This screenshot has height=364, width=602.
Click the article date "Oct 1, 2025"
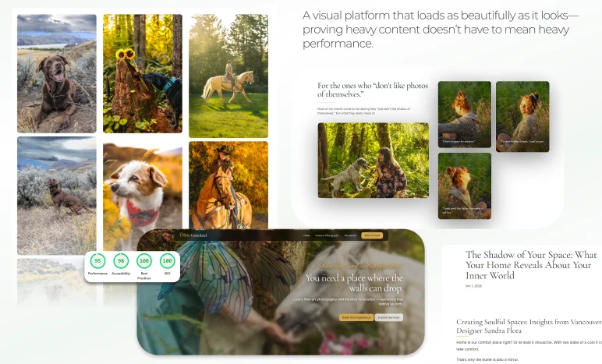click(473, 286)
